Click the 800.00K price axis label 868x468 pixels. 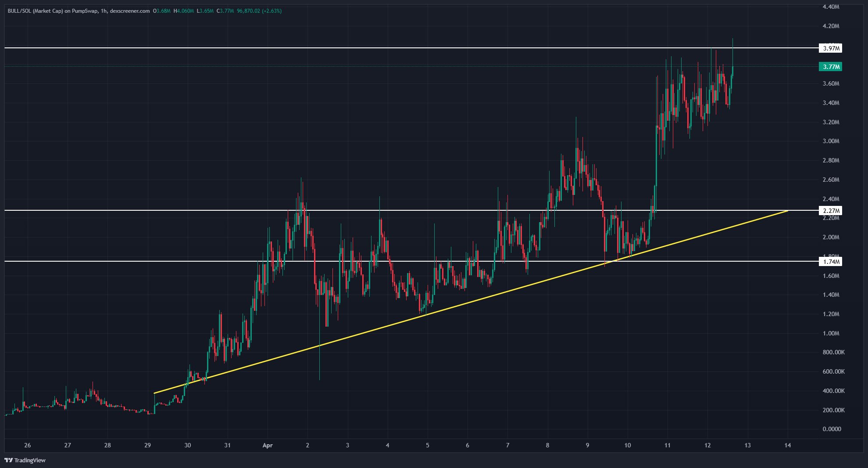833,352
